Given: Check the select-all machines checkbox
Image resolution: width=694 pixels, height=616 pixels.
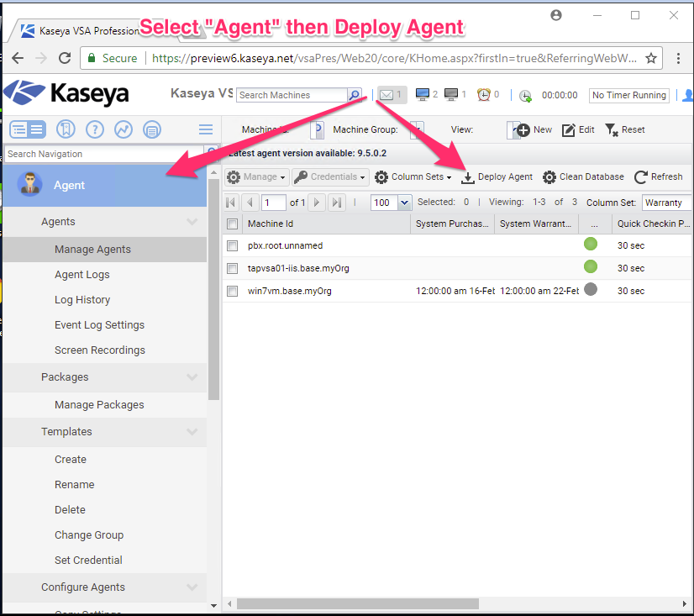Looking at the screenshot, I should (x=233, y=224).
